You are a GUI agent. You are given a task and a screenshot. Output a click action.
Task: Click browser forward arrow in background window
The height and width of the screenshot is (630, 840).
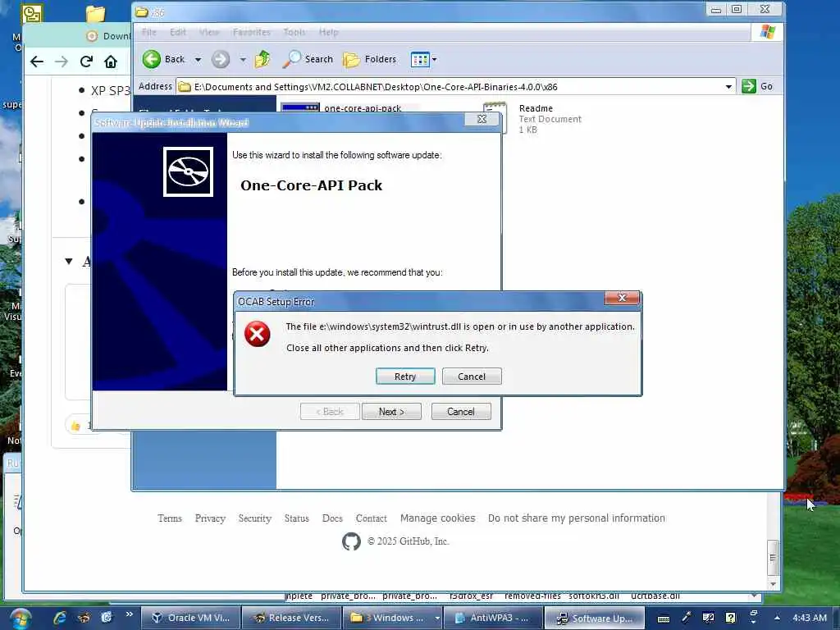(x=62, y=62)
